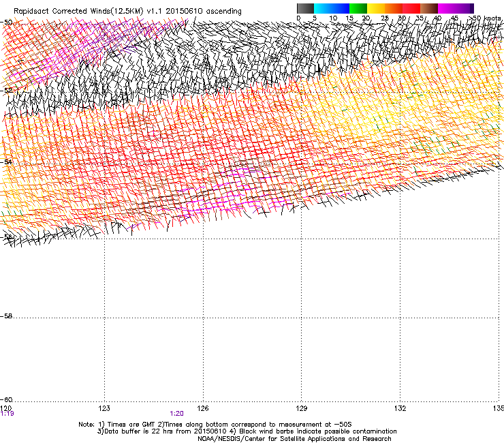Click the 'Data buffer is 22 hrs' note line
The image size is (504, 443).
pos(247,431)
